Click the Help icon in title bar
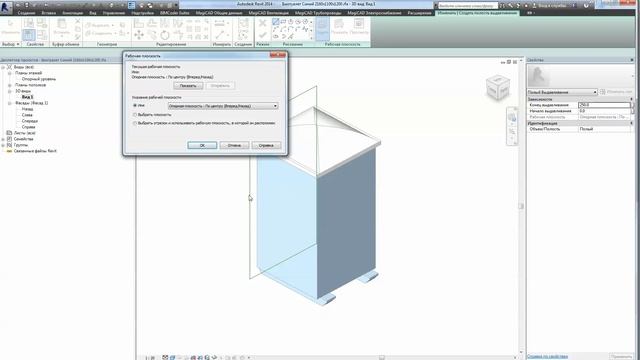The height and width of the screenshot is (360, 640). 587,5
